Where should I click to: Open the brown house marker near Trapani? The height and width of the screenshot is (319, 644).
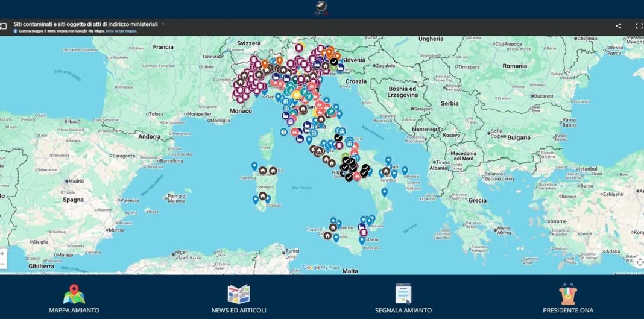click(x=327, y=236)
